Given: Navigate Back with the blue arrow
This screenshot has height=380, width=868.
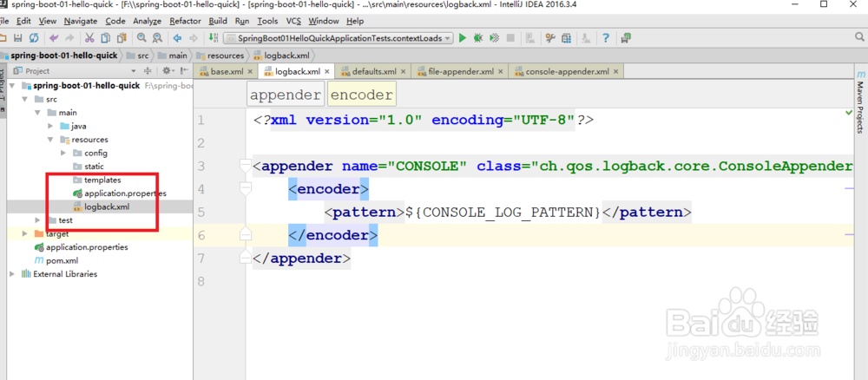Looking at the screenshot, I should pyautogui.click(x=177, y=38).
